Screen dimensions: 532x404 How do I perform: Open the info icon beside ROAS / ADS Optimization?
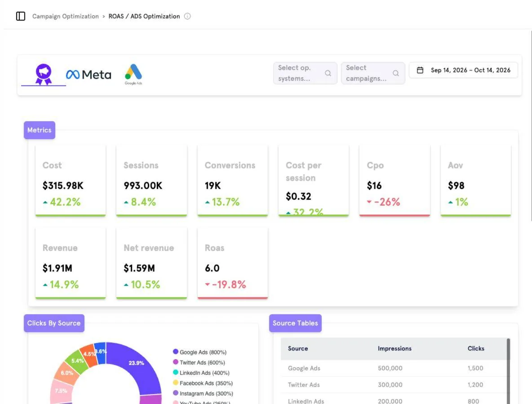point(187,16)
